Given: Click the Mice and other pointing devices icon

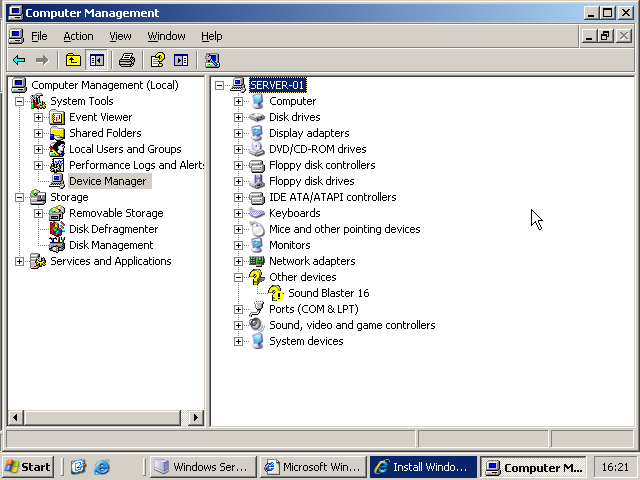Looking at the screenshot, I should click(257, 229).
